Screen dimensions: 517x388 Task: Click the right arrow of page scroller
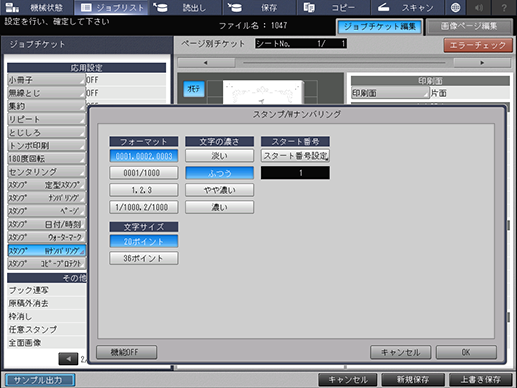pos(482,63)
